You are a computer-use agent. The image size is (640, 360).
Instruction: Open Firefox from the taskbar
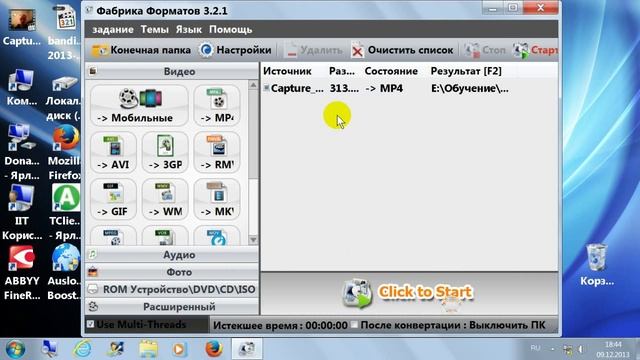[x=213, y=349]
